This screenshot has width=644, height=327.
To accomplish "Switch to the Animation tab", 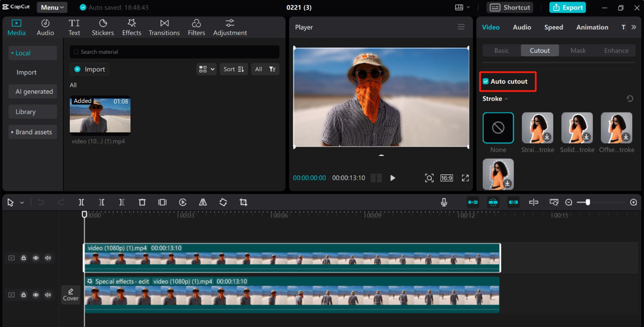I will pos(592,27).
